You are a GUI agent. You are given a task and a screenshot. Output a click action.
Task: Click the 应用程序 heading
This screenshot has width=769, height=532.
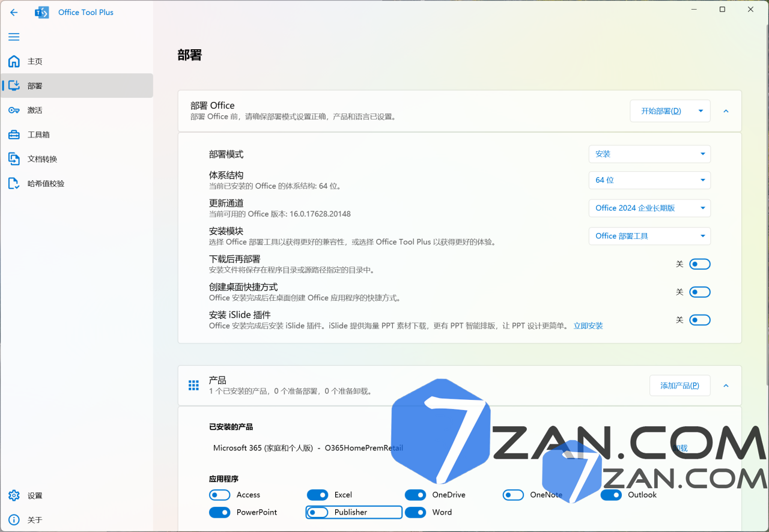point(223,479)
